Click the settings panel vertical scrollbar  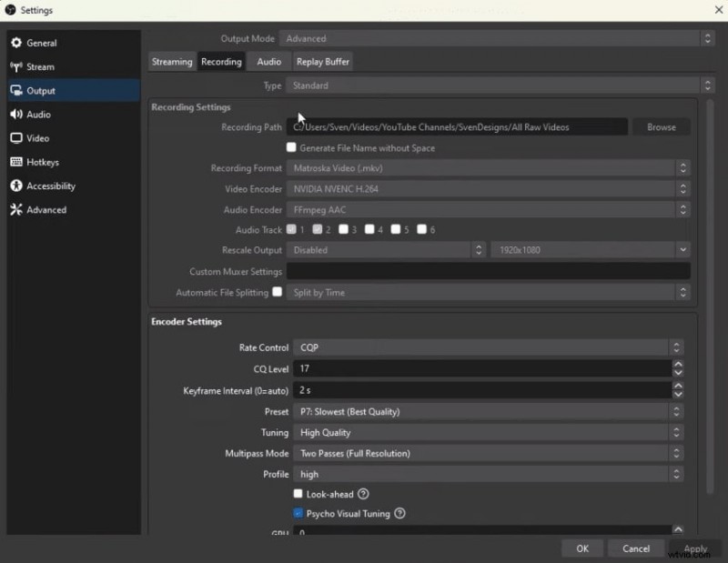pos(710,297)
